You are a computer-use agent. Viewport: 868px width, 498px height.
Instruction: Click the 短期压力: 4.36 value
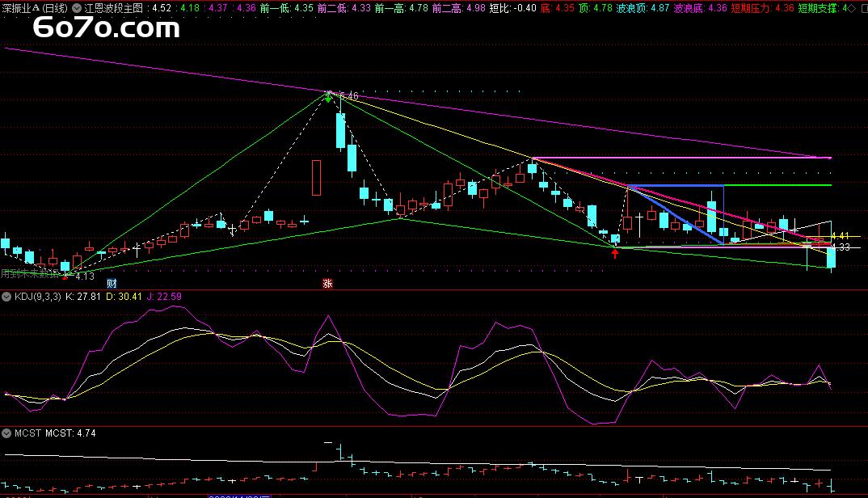click(763, 8)
